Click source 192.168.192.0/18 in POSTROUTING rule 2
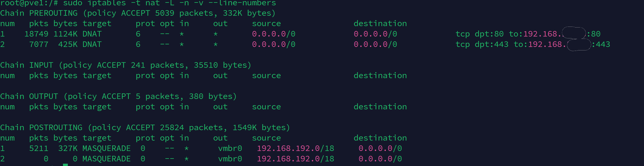 point(295,159)
